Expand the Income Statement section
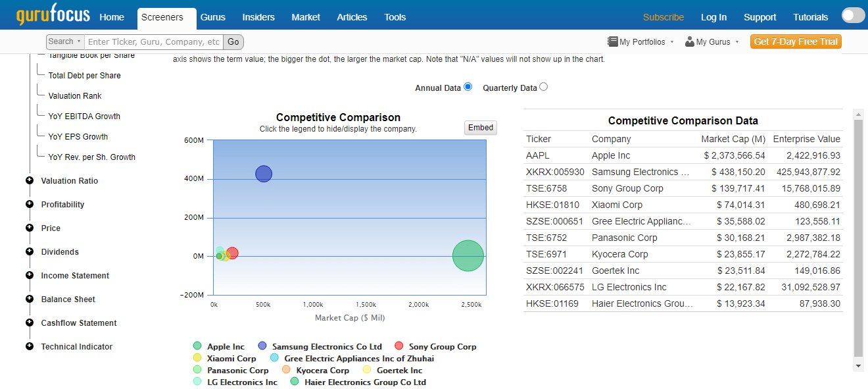868x389 pixels. click(75, 276)
